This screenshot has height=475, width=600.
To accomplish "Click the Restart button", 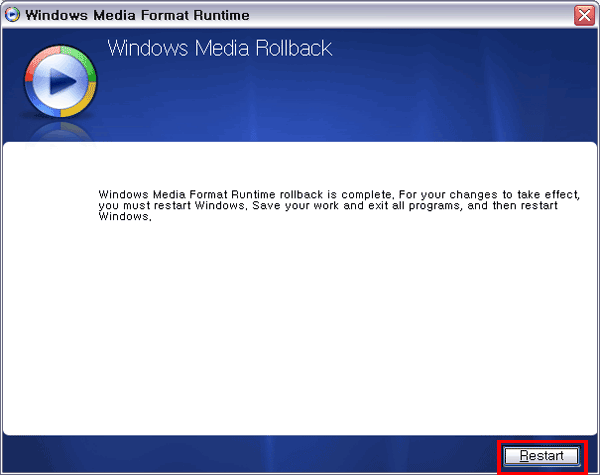I will [x=541, y=456].
